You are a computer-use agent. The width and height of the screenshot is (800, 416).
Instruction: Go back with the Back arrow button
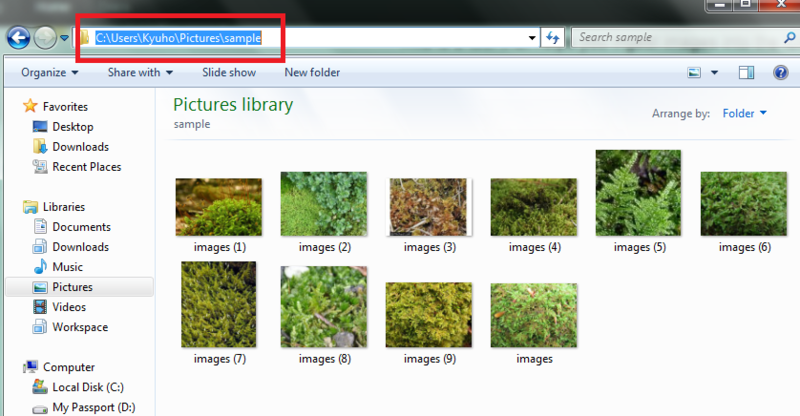[18, 38]
